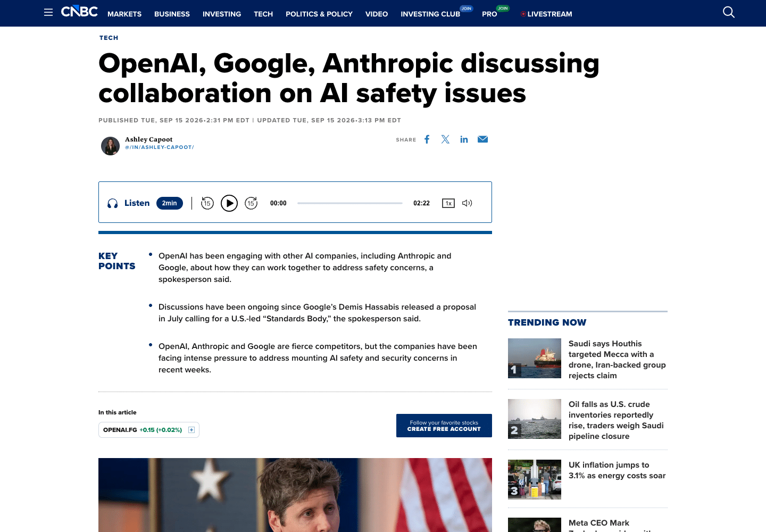Viewport: 766px width, 532px height.
Task: Open UK inflation jumps story
Action: pyautogui.click(x=617, y=470)
